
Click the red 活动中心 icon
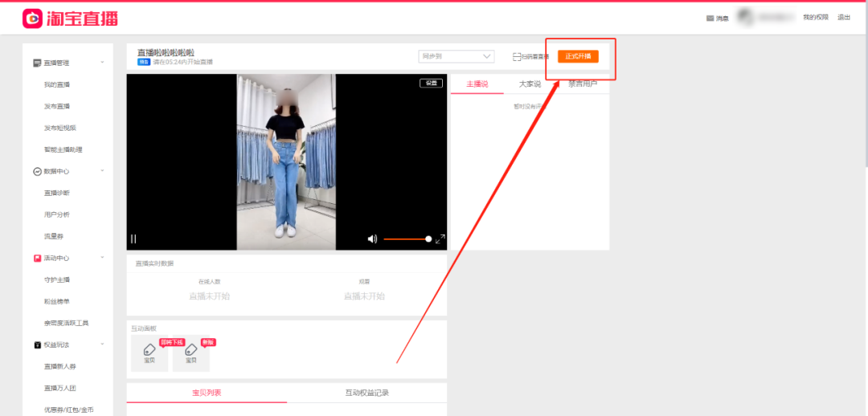[37, 259]
